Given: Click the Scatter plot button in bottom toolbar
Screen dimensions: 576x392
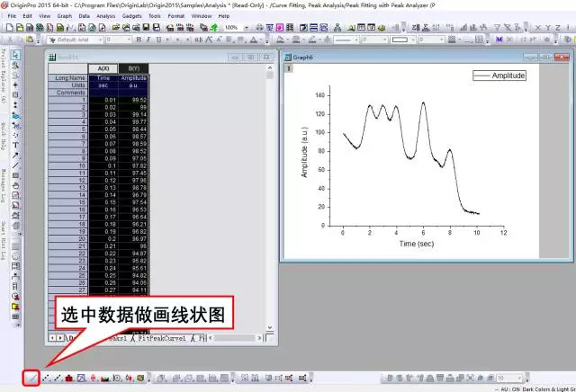Looking at the screenshot, I should click(x=45, y=379).
